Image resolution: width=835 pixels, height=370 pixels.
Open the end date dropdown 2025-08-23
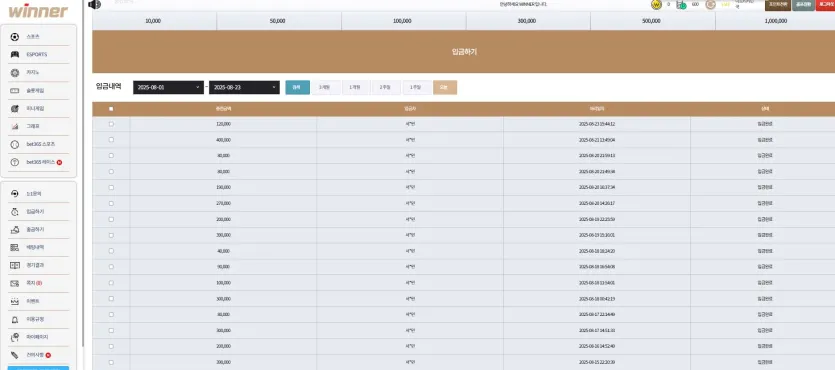[x=244, y=87]
